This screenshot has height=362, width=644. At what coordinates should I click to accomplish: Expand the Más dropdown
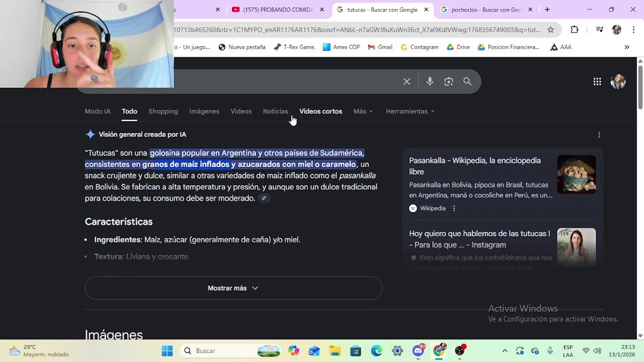[x=363, y=111]
